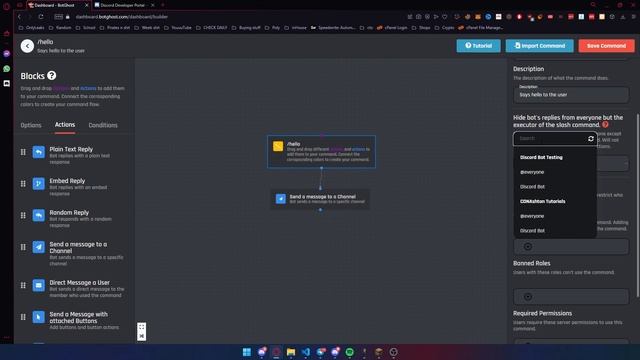Click the CONAshton Tutorials group header
This screenshot has width=640, height=360.
coord(542,202)
